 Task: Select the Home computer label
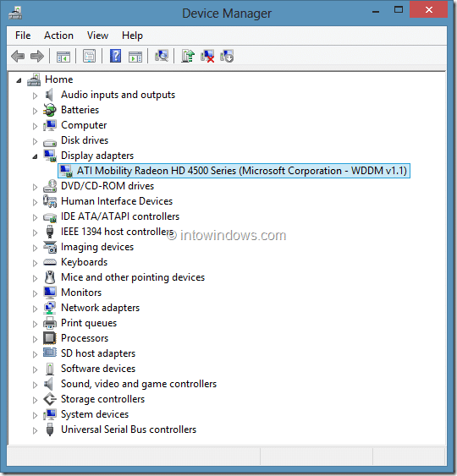(59, 79)
